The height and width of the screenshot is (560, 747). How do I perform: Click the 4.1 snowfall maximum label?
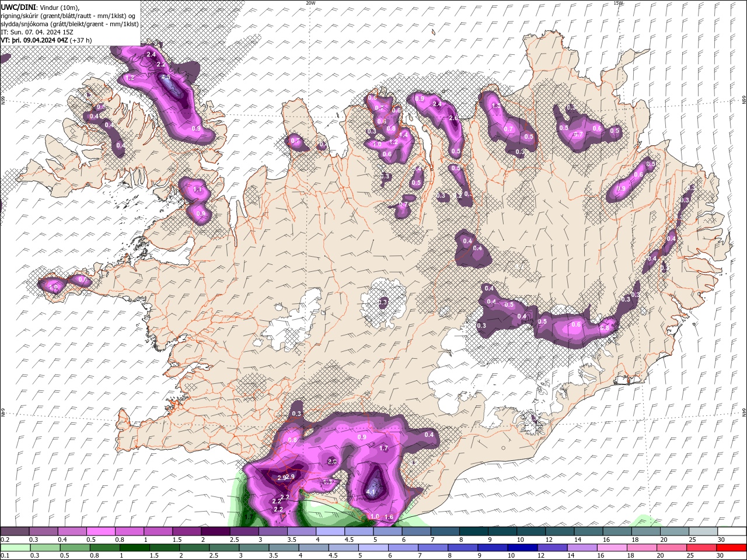[x=371, y=492]
